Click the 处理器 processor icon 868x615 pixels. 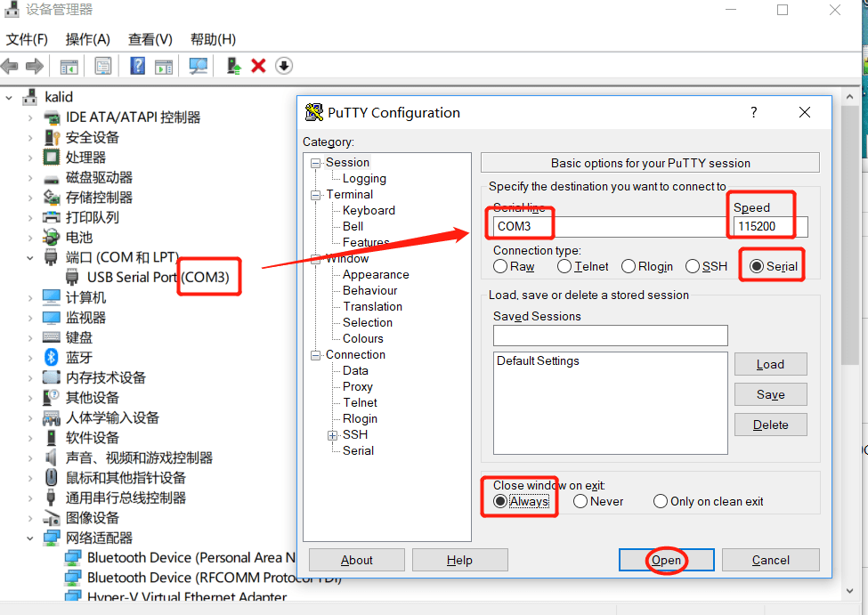tap(51, 158)
